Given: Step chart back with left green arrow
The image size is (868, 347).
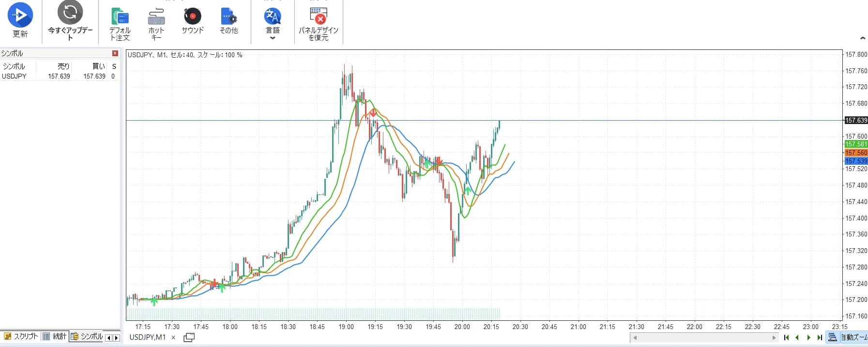Looking at the screenshot, I should pyautogui.click(x=797, y=338).
